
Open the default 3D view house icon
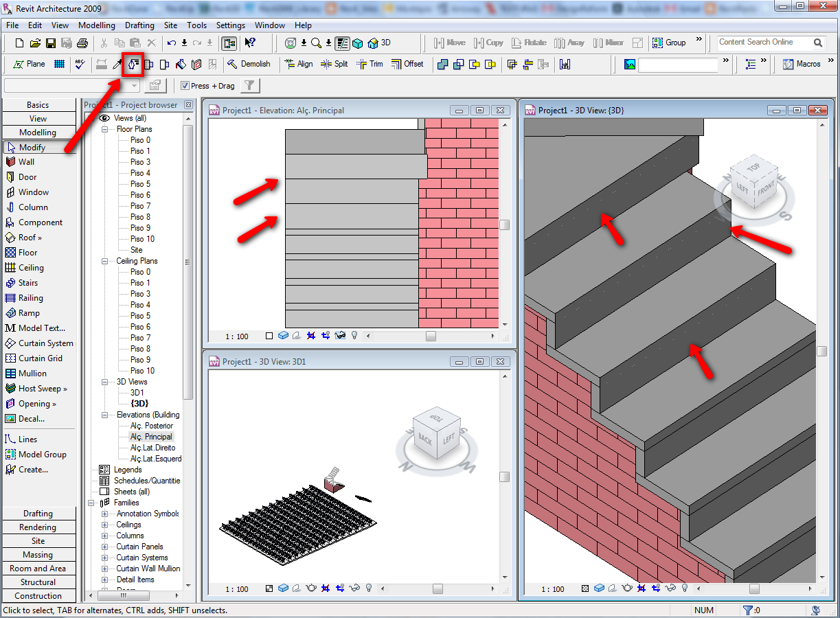pyautogui.click(x=373, y=43)
